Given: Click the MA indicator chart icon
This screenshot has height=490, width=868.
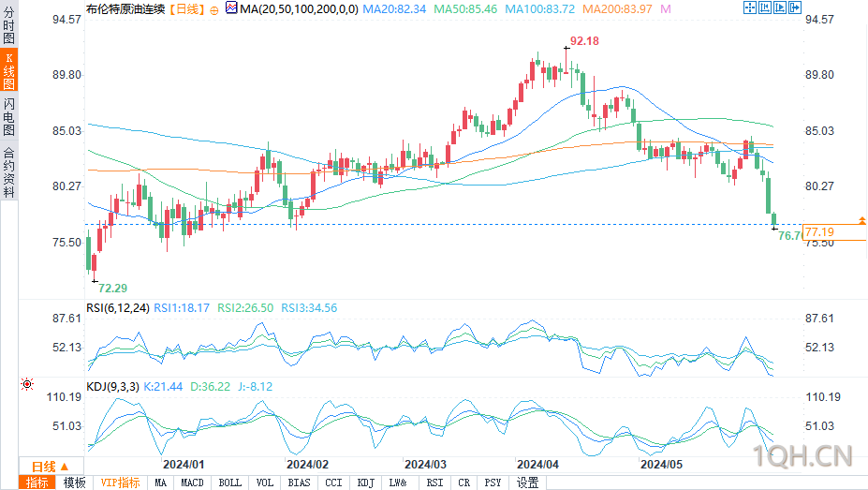Looking at the screenshot, I should [x=231, y=7].
